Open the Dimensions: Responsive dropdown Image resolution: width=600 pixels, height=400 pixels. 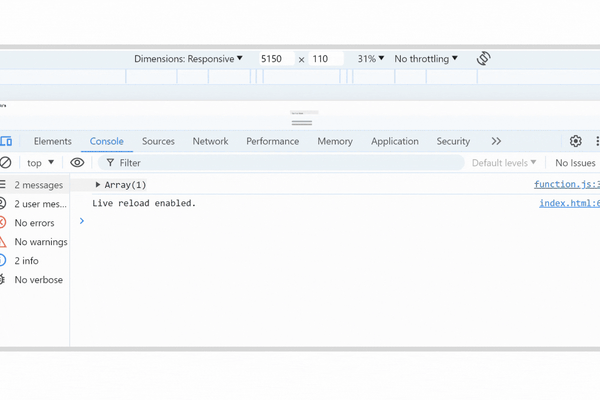click(188, 59)
